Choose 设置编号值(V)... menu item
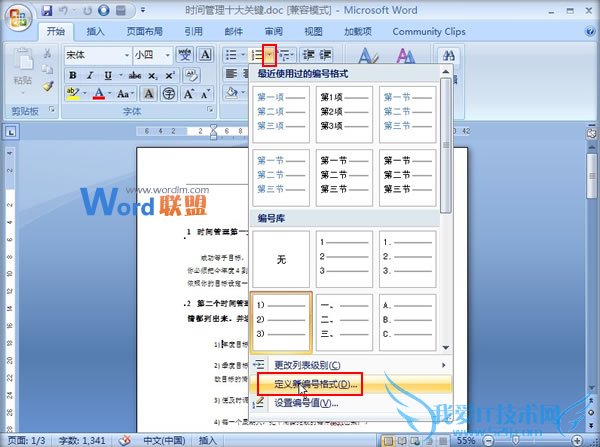Image resolution: width=600 pixels, height=447 pixels. coord(350,403)
